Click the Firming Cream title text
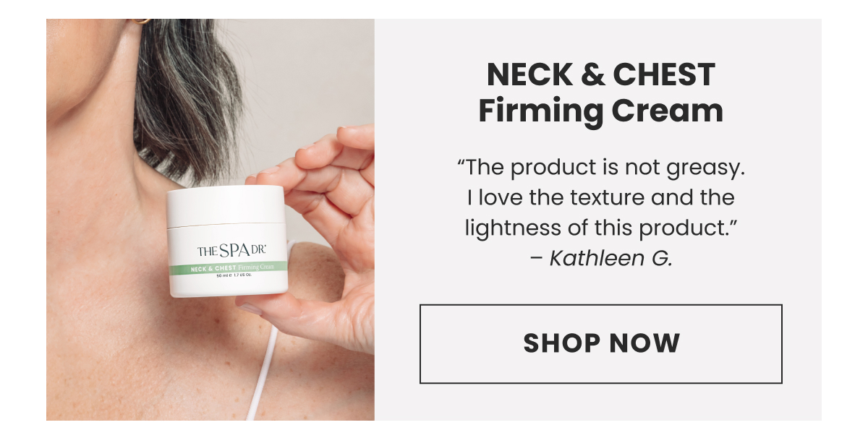The image size is (868, 438). [x=600, y=111]
